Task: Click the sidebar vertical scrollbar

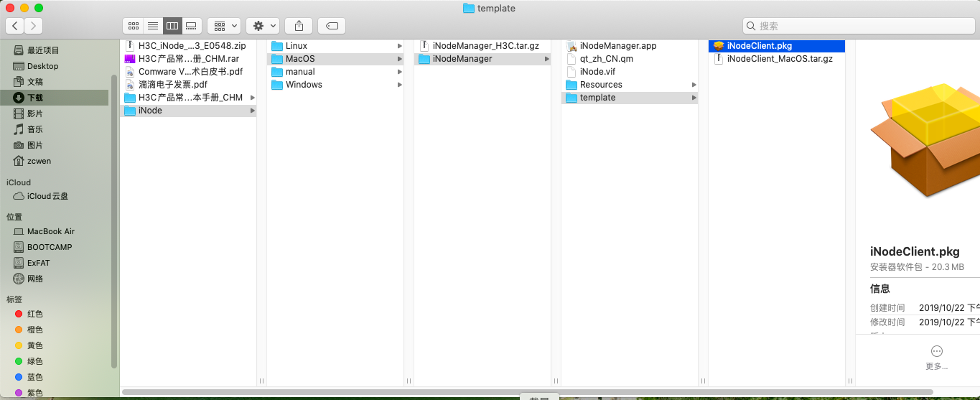Action: [113, 221]
